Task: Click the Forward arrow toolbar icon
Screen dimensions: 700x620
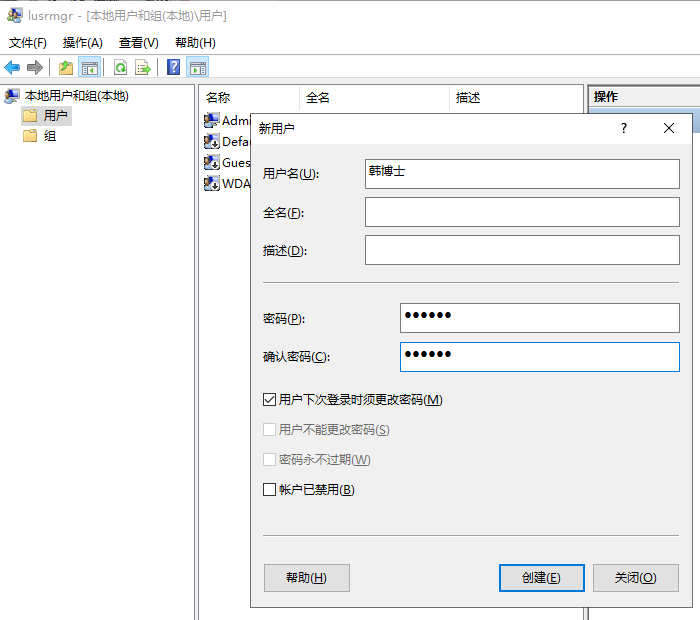Action: coord(35,68)
